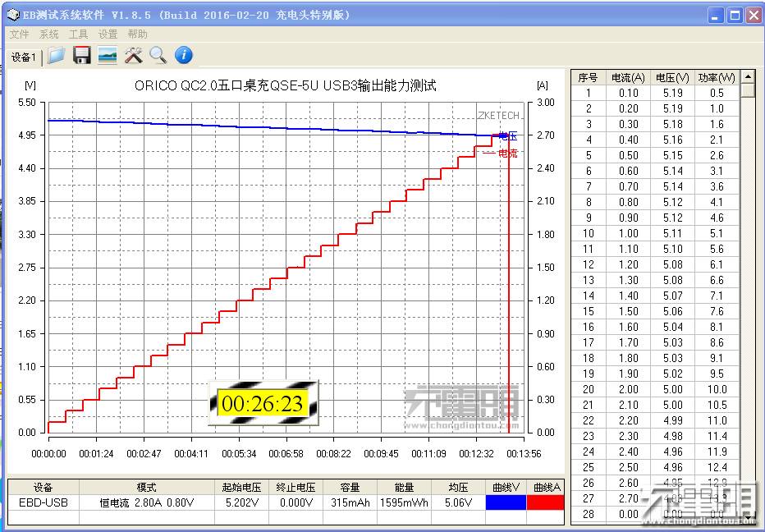The image size is (765, 532).
Task: Open the 帮助 menu
Action: [x=138, y=34]
